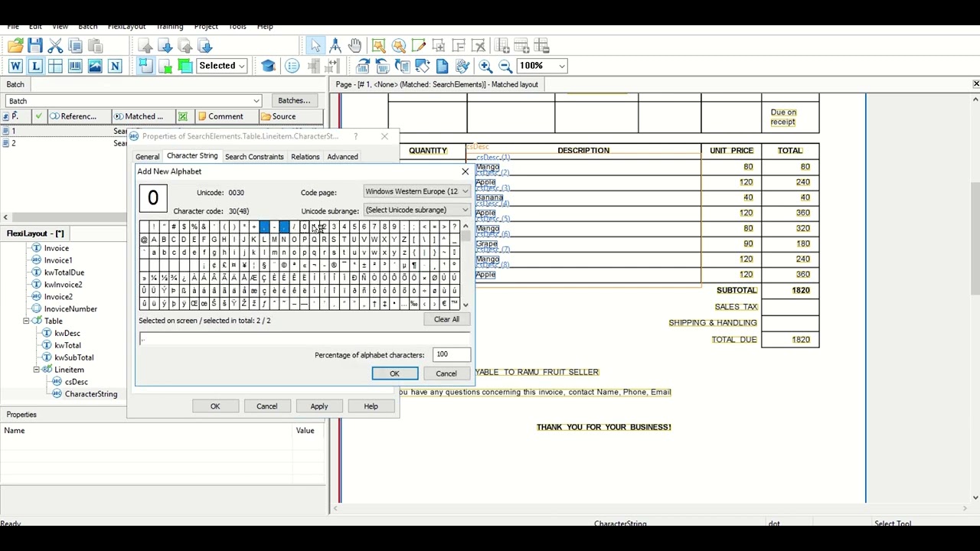Screen dimensions: 980x551
Task: Click the picture toolbar icon
Action: 95,67
